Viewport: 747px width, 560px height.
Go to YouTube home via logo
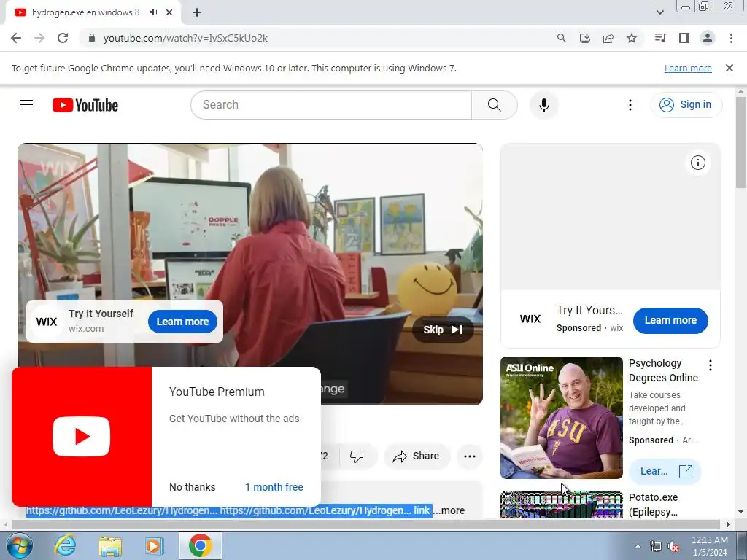click(x=85, y=105)
